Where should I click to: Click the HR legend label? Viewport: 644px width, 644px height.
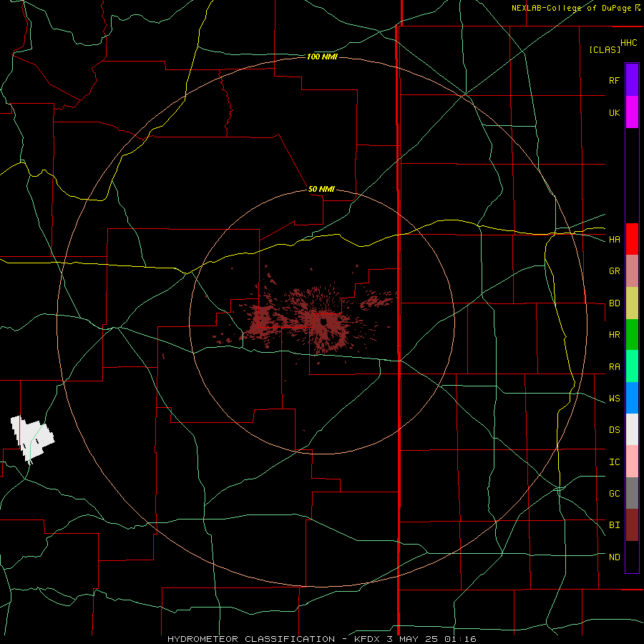coord(614,335)
